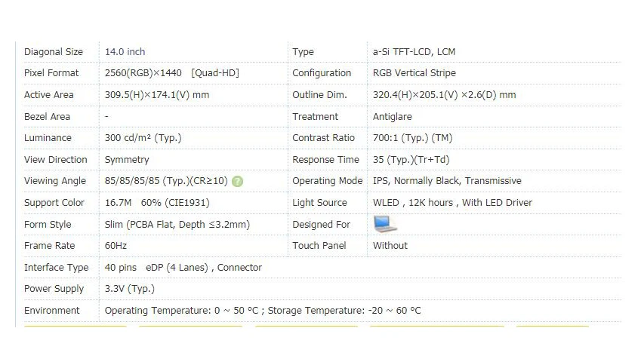644x362 pixels.
Task: Click the 'Bezel Area' label
Action: tap(48, 117)
